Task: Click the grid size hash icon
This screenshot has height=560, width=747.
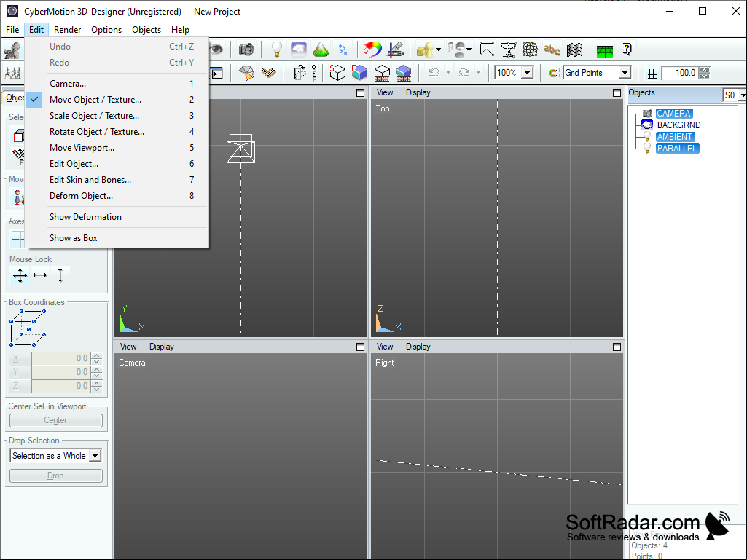Action: [653, 74]
